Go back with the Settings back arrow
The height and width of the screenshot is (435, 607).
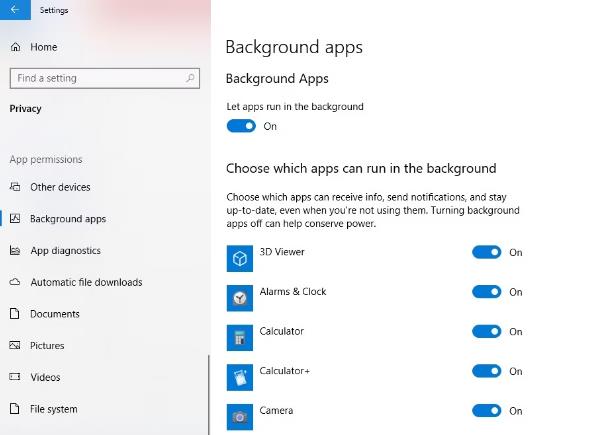(x=15, y=10)
